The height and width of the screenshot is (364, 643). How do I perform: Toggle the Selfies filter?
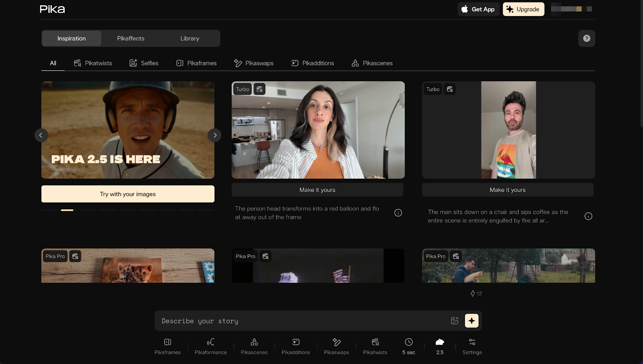(x=143, y=63)
